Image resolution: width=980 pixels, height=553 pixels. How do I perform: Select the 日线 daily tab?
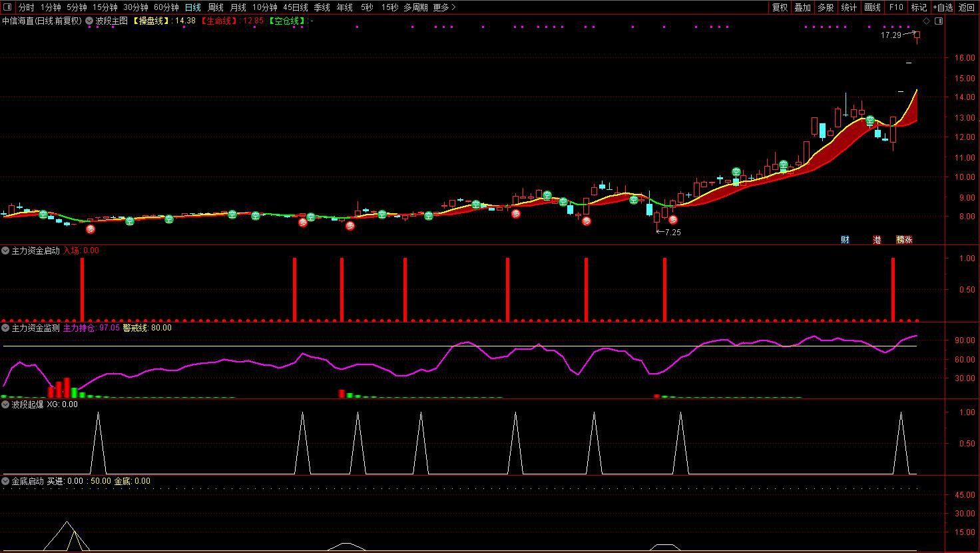(193, 7)
